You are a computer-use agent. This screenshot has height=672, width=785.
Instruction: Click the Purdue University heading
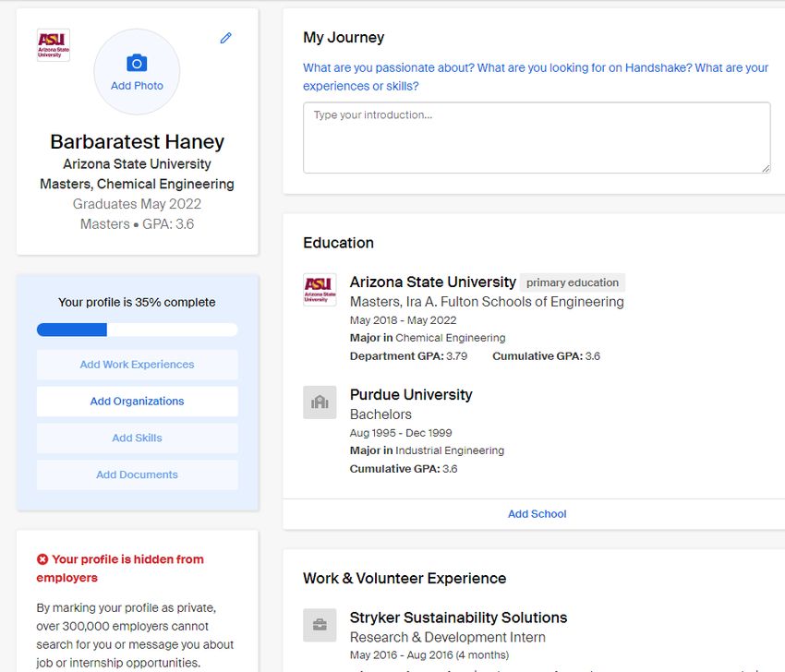[x=411, y=395]
